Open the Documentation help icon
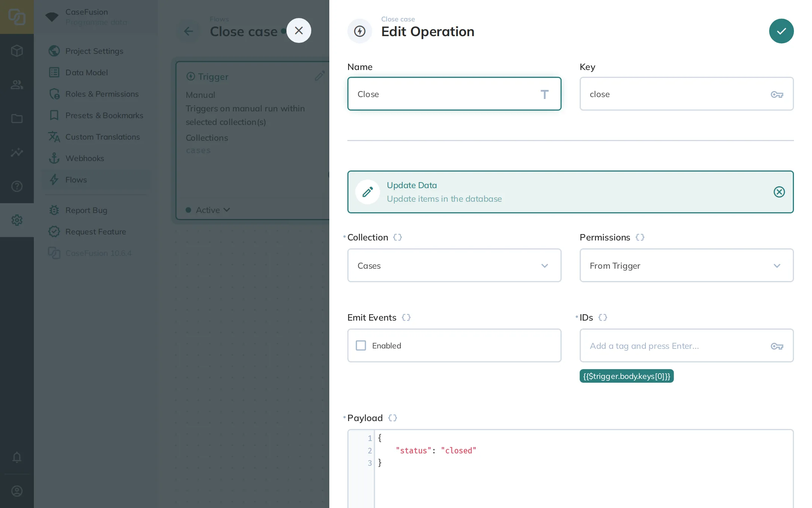This screenshot has width=812, height=508. [17, 186]
